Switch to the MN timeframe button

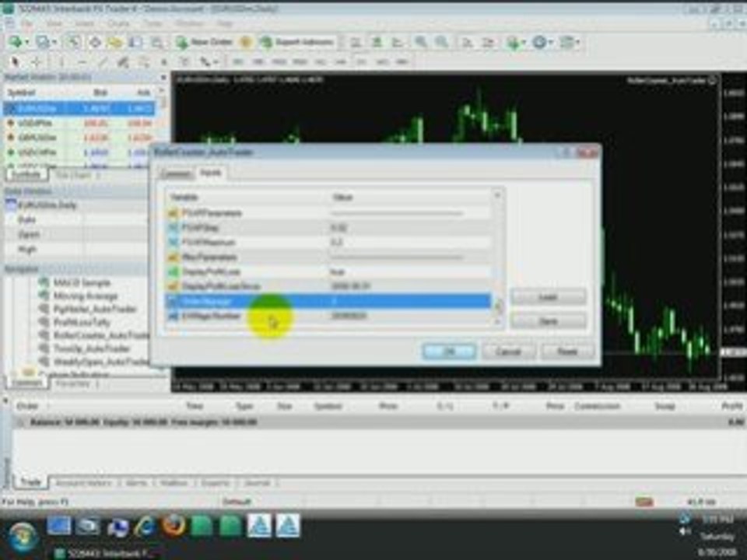point(402,62)
